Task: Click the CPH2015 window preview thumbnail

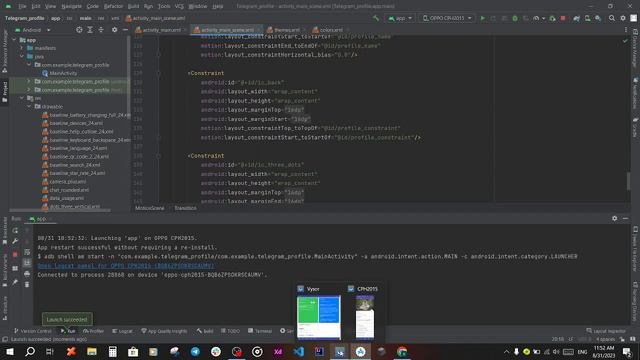Action: coord(364,317)
